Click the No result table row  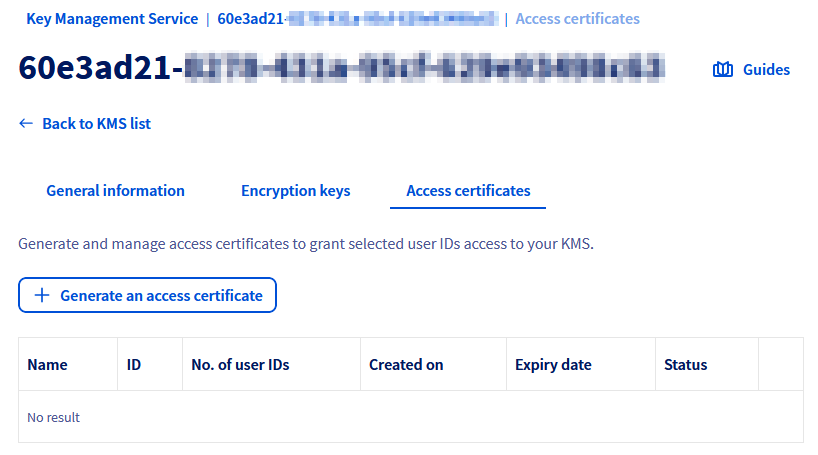click(x=410, y=417)
